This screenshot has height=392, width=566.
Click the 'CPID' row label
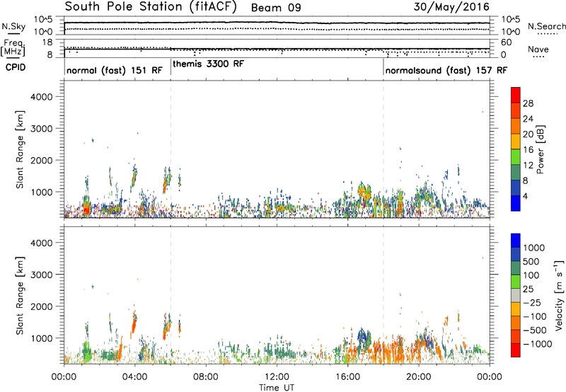16,67
